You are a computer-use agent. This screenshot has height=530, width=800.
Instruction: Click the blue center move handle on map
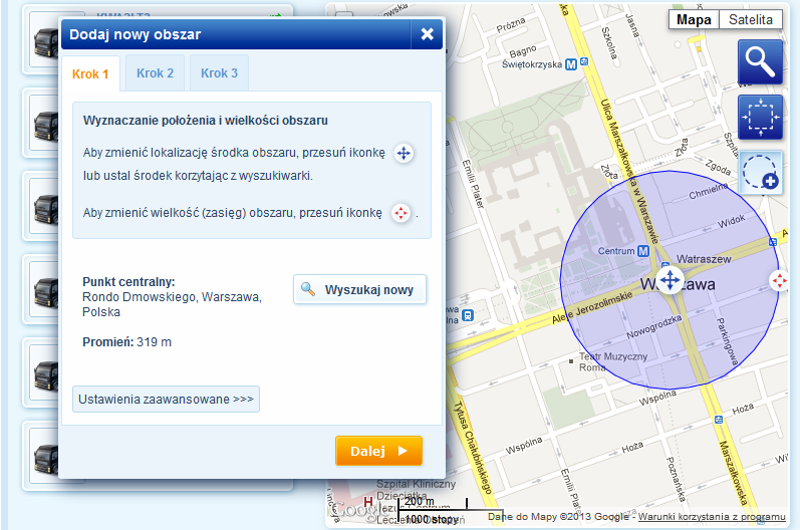[x=670, y=280]
